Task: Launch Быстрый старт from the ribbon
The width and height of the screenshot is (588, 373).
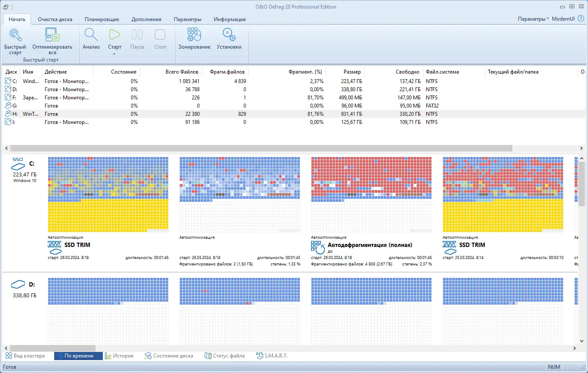Action: (x=15, y=42)
